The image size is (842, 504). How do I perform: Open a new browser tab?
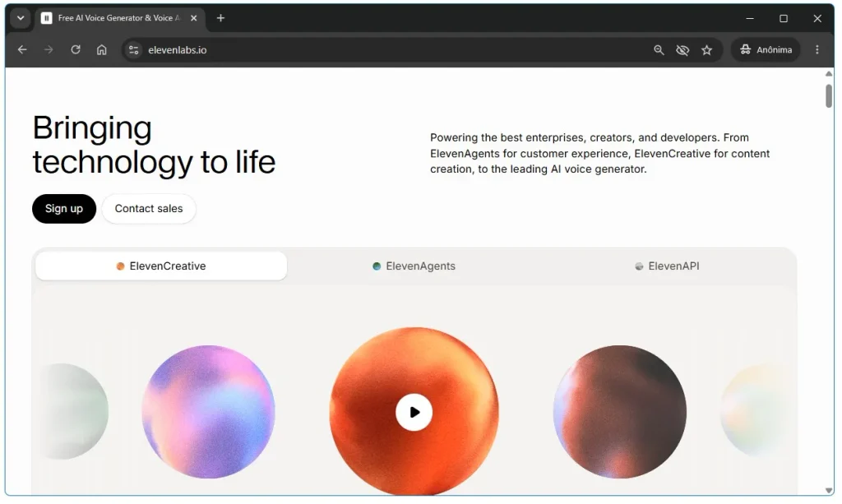220,18
